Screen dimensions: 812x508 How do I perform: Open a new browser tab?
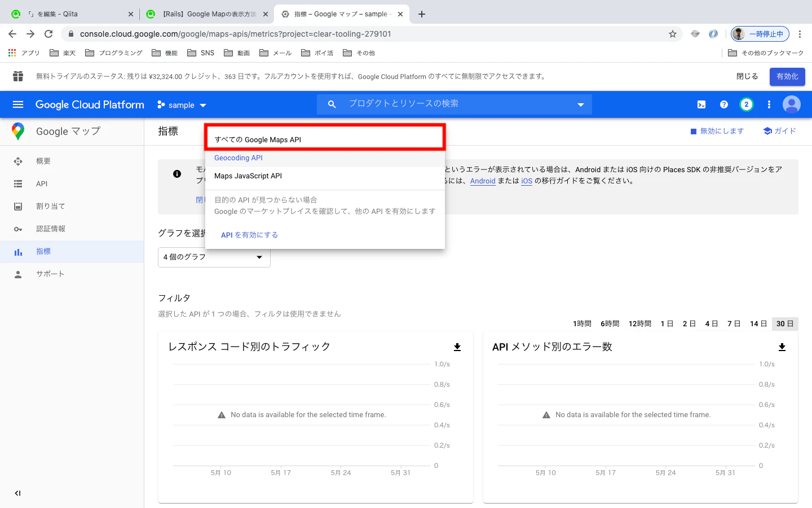tap(422, 14)
